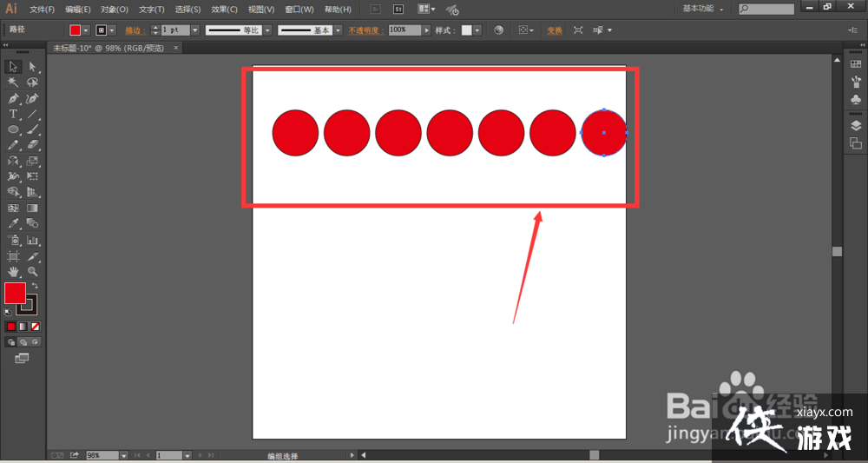Set paint mode to Gradient

point(23,327)
